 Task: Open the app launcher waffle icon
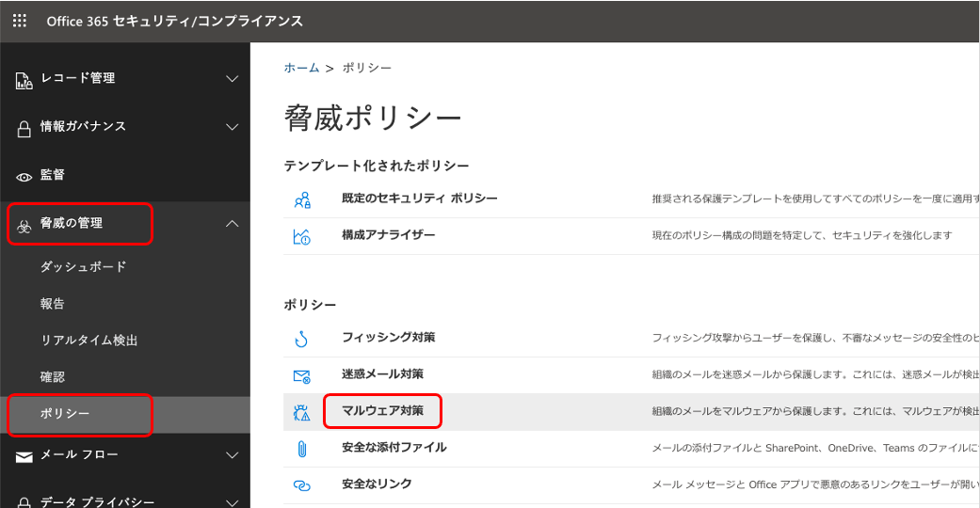pyautogui.click(x=20, y=21)
